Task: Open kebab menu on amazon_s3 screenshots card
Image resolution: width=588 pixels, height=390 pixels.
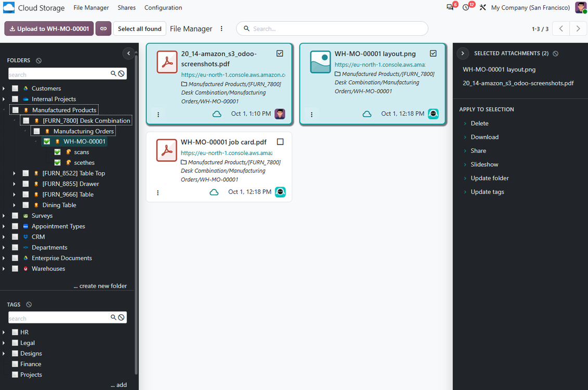Action: 158,114
